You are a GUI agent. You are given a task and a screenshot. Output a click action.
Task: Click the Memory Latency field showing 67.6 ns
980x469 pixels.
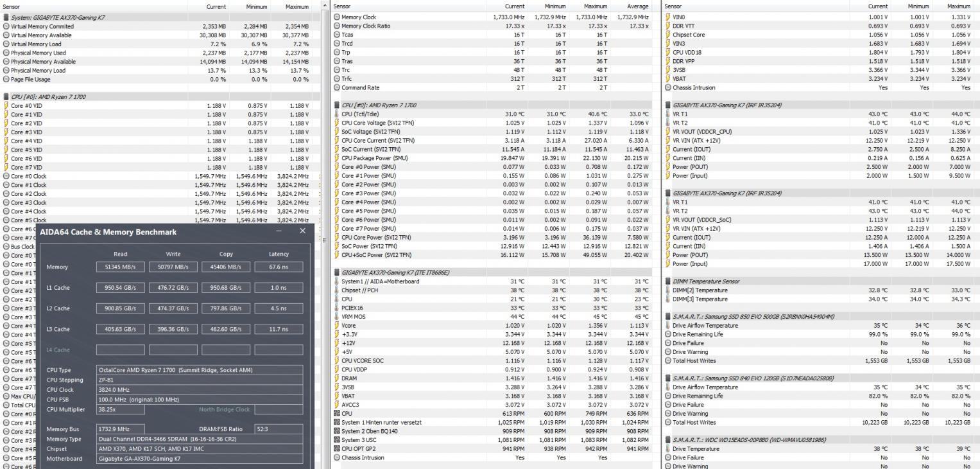tap(279, 267)
